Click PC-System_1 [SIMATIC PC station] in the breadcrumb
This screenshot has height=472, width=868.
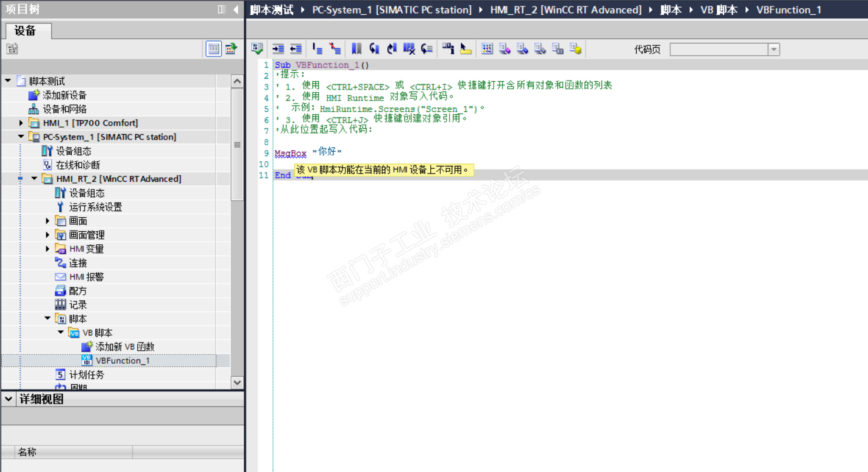392,9
